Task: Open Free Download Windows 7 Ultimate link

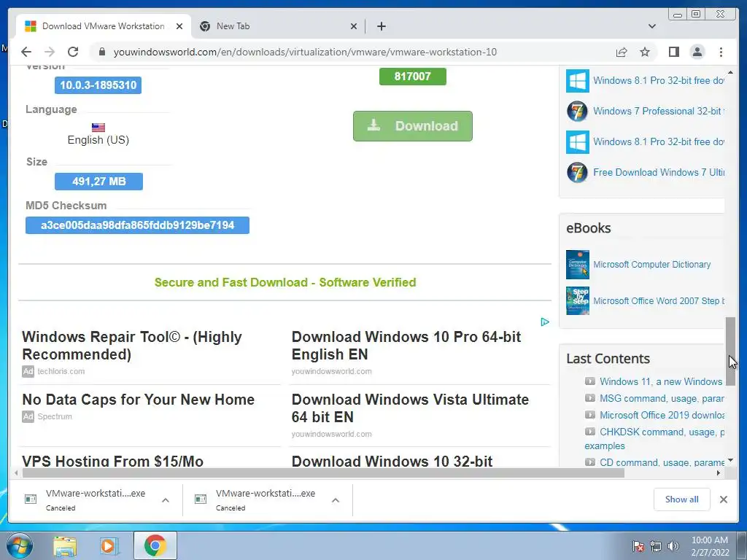Action: tap(659, 172)
